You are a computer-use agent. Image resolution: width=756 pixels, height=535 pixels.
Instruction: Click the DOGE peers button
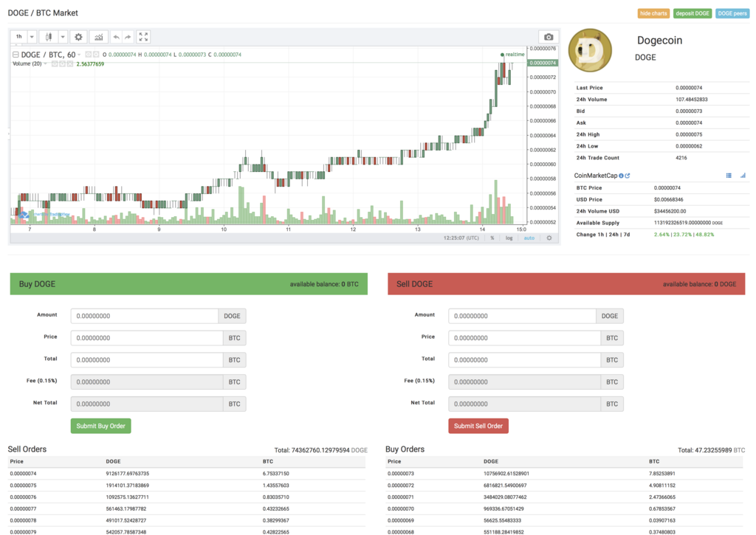click(732, 13)
